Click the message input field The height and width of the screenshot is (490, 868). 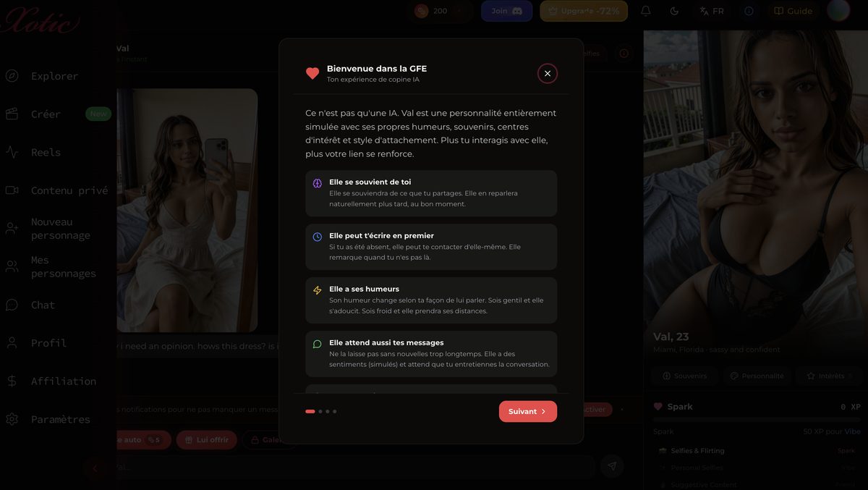[x=354, y=467]
